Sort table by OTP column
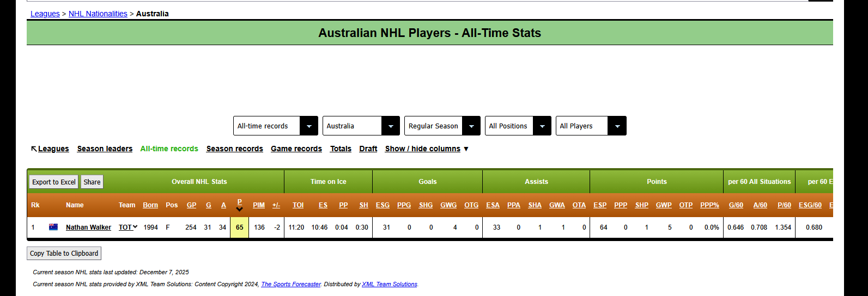 [686, 205]
